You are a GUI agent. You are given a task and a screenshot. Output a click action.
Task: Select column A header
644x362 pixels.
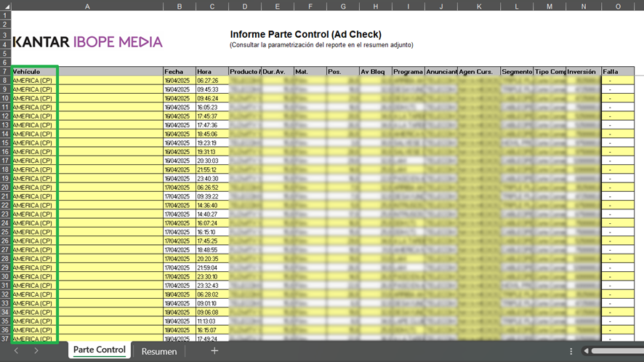point(87,6)
